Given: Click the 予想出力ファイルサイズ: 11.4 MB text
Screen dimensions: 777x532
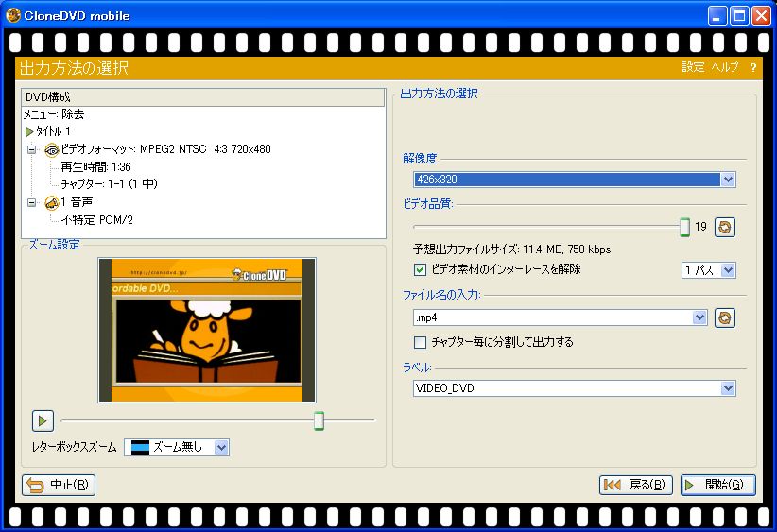Looking at the screenshot, I should [512, 249].
